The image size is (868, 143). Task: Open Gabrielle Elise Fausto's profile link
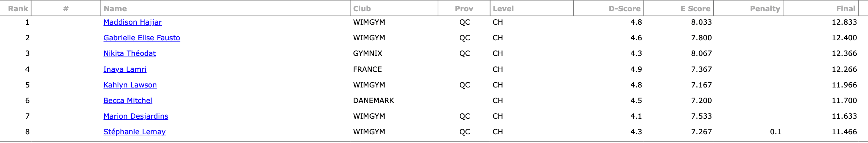pos(142,38)
